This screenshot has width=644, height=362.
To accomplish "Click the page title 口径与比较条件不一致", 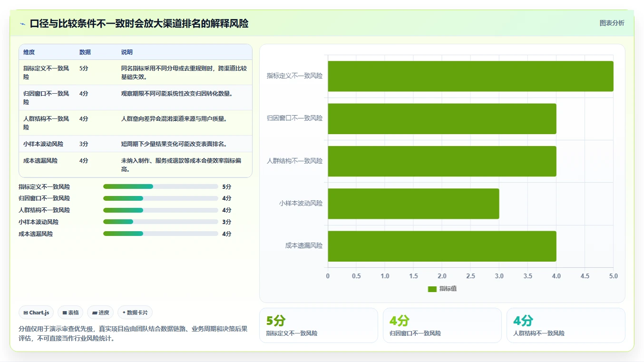I will click(x=139, y=24).
